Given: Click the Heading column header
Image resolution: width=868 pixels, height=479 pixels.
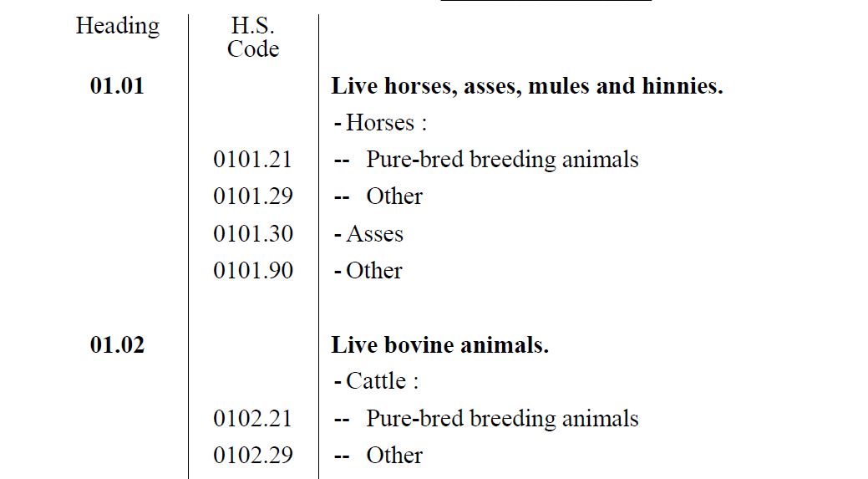Looking at the screenshot, I should 117,26.
